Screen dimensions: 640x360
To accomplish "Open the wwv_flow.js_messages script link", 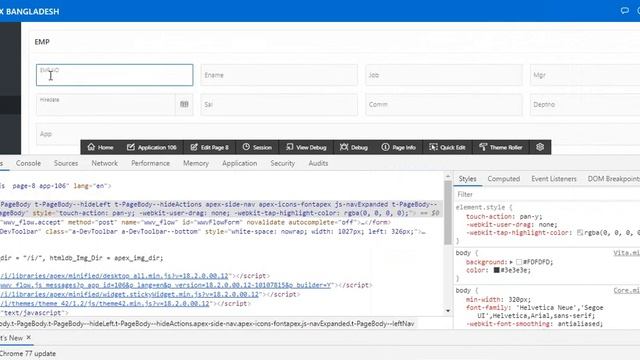I will pos(165,285).
